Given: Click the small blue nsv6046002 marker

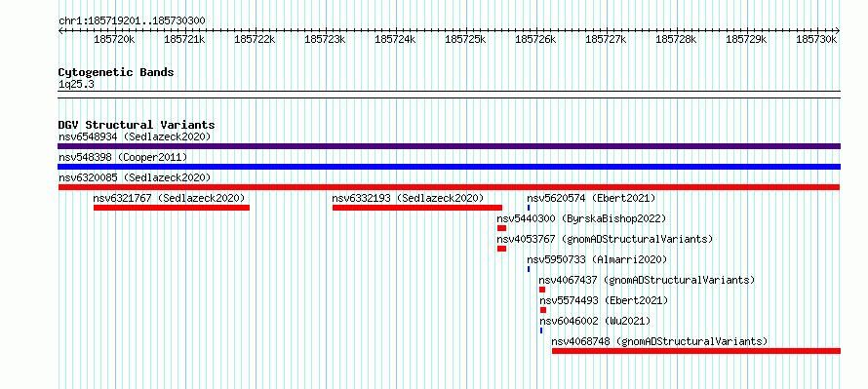Looking at the screenshot, I should click(541, 331).
